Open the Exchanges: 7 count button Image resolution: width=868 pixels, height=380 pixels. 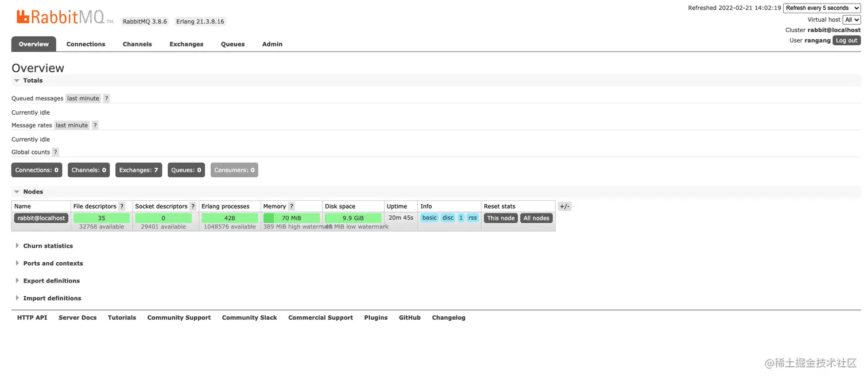click(x=139, y=170)
